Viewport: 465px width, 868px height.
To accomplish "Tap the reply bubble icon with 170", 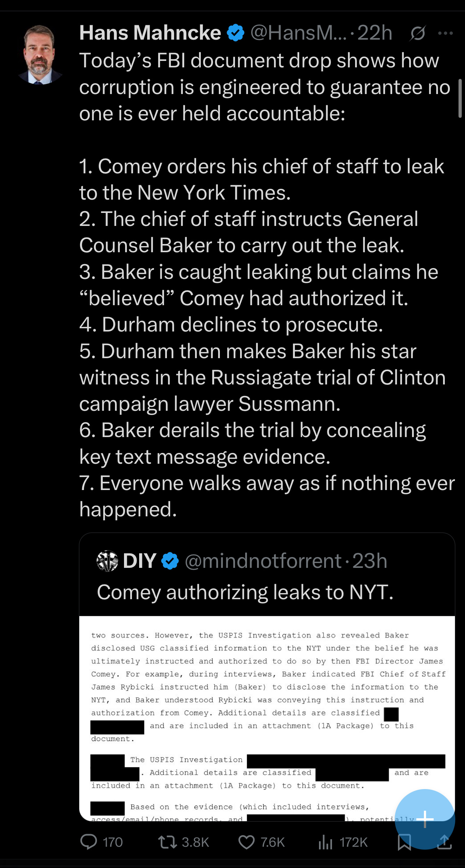I will tap(101, 842).
